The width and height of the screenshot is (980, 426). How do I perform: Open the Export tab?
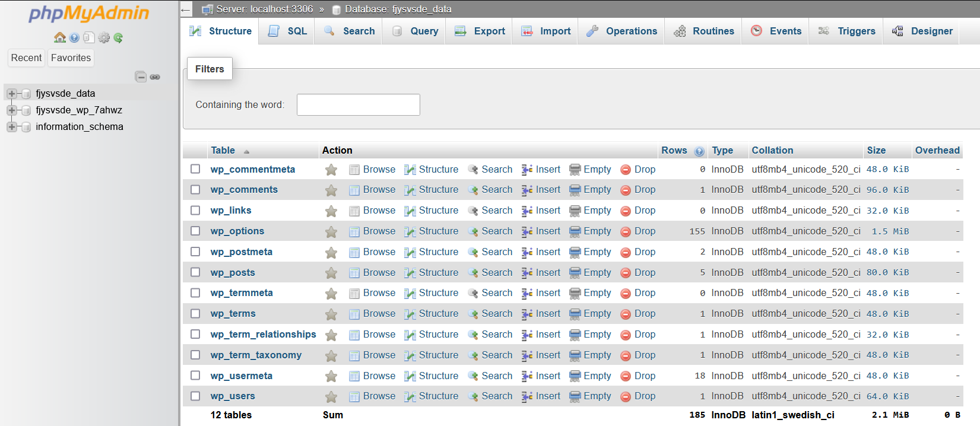480,31
